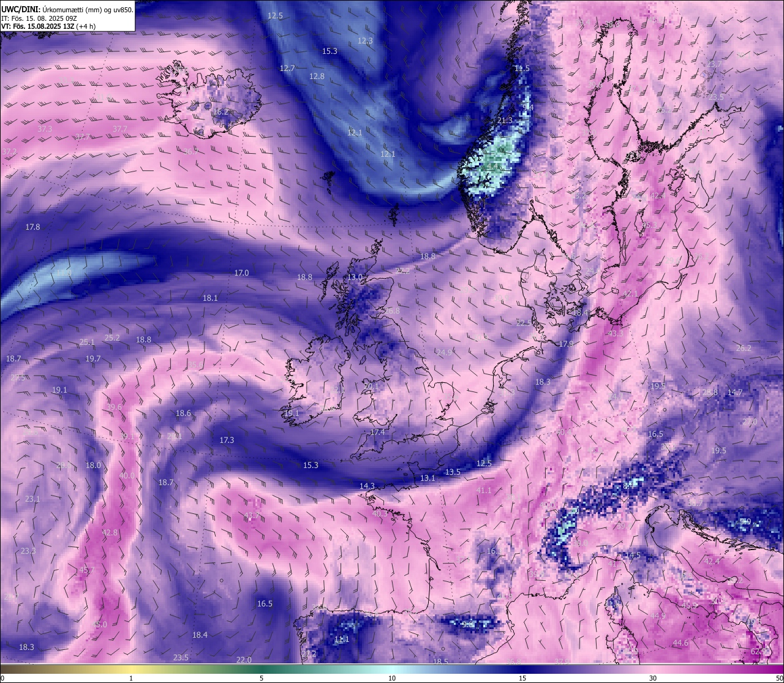This screenshot has height=683, width=784.
Task: Click the map value "14.5"
Action: point(633,556)
